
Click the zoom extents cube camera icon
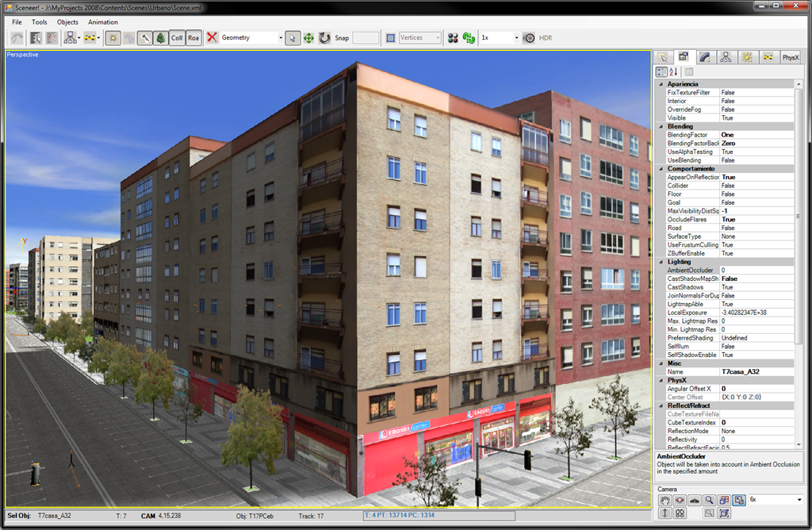tap(724, 513)
